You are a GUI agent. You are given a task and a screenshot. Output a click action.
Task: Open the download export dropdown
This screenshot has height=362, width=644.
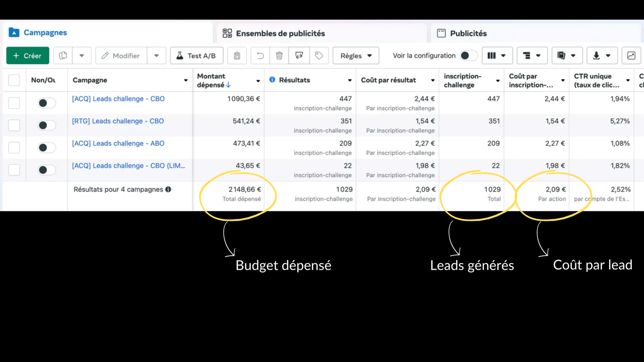602,56
